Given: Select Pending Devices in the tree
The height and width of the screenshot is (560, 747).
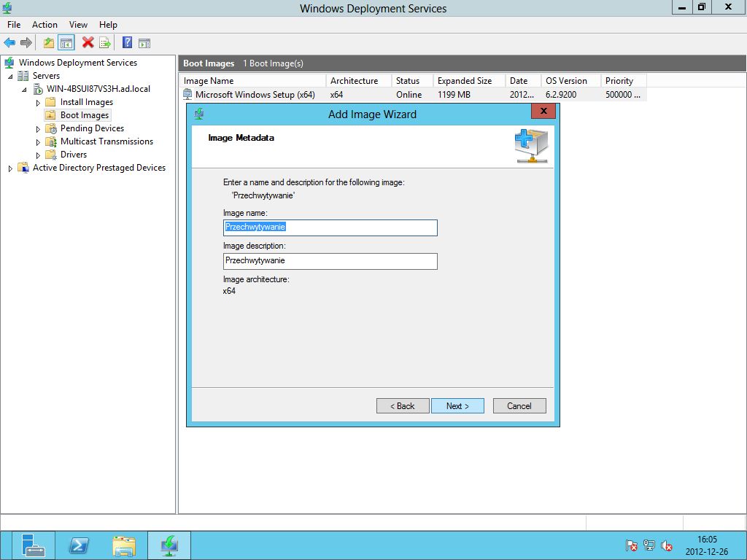Looking at the screenshot, I should click(x=93, y=128).
